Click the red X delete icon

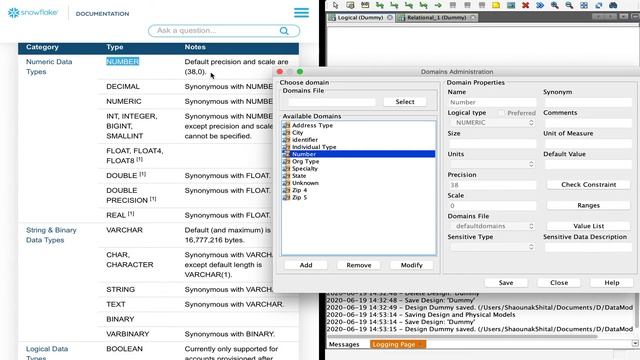[525, 5]
